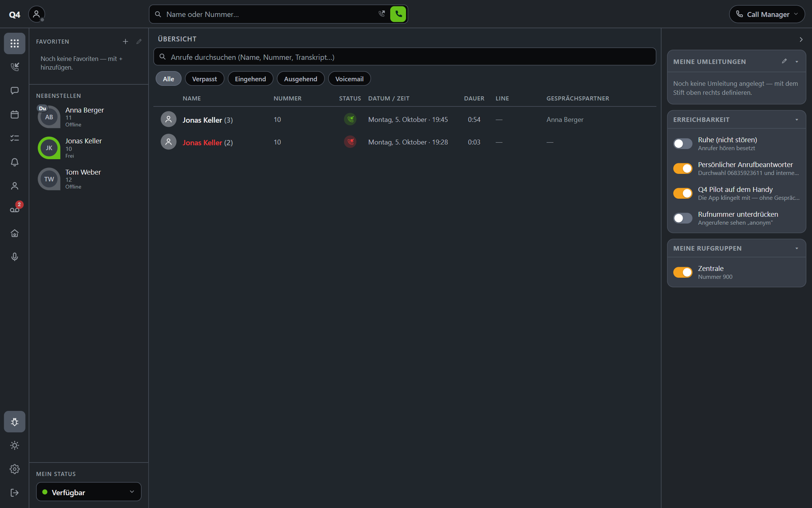The height and width of the screenshot is (508, 812).
Task: Click the debug bug icon
Action: (15, 421)
